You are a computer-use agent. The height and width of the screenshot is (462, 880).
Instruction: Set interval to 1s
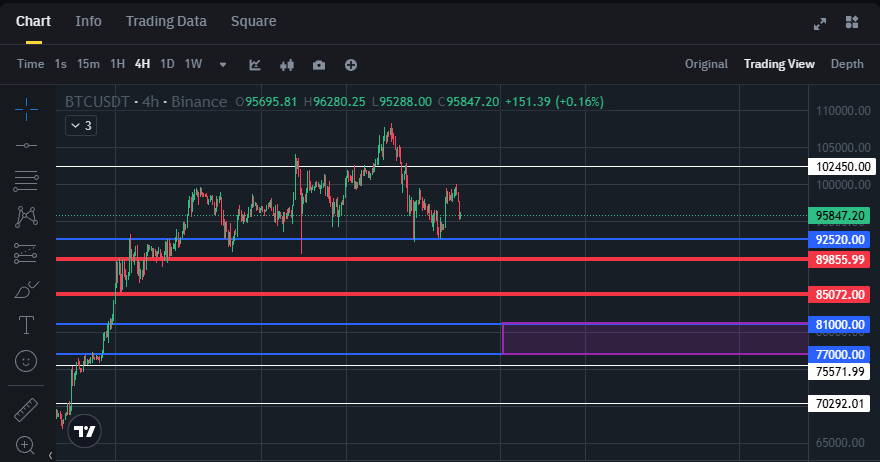[61, 64]
